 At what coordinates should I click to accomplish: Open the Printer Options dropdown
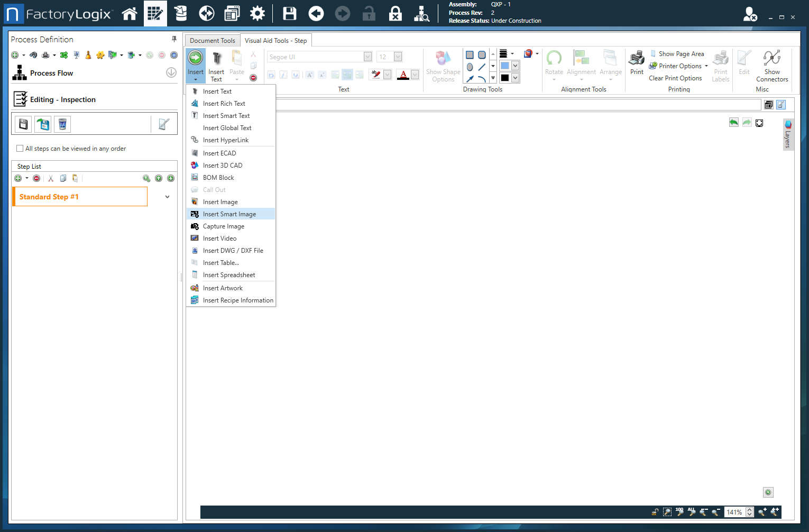[x=678, y=66]
